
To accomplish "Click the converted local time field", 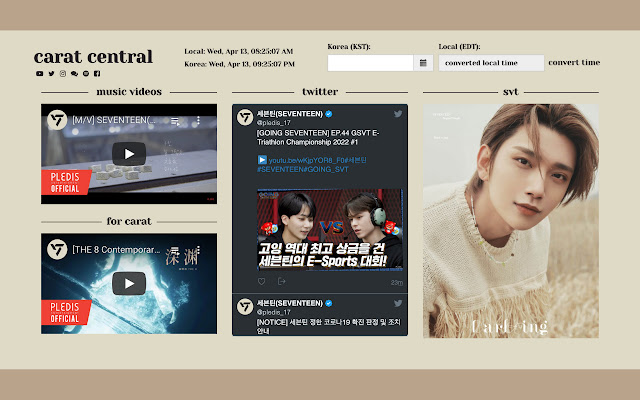I will click(491, 63).
